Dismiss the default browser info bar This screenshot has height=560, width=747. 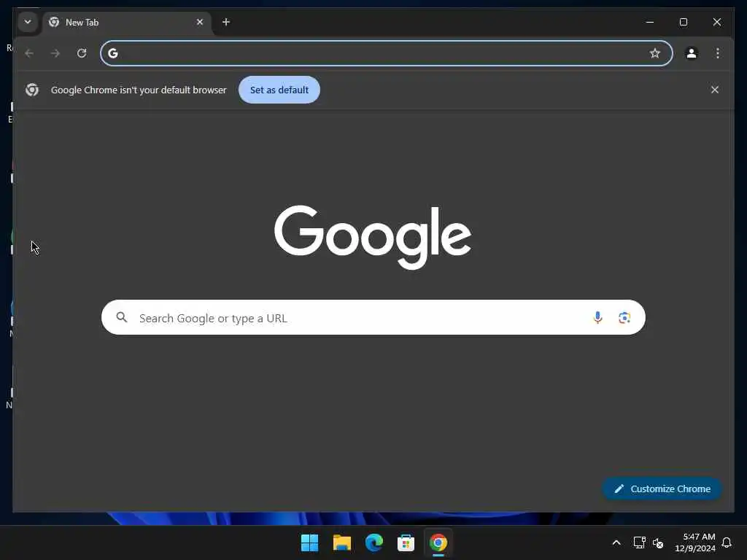pyautogui.click(x=715, y=90)
